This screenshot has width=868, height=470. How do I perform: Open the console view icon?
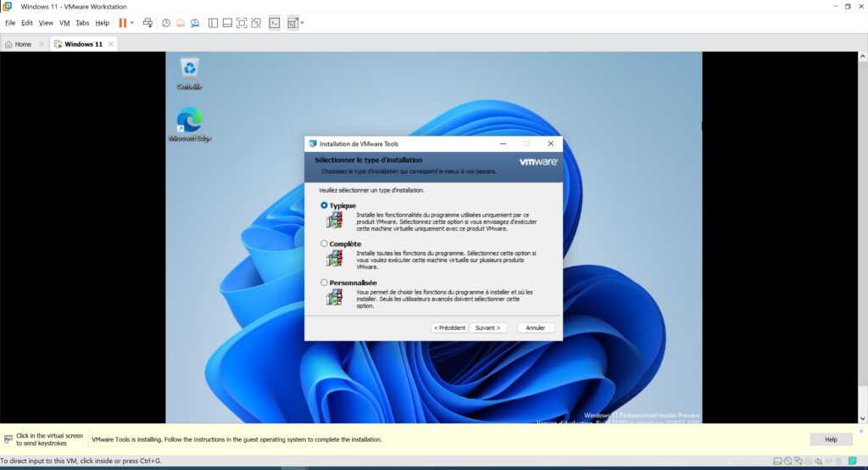[x=275, y=23]
